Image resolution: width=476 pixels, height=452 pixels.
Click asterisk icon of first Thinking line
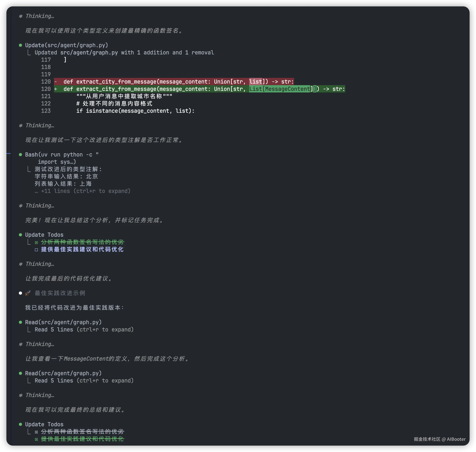(21, 16)
